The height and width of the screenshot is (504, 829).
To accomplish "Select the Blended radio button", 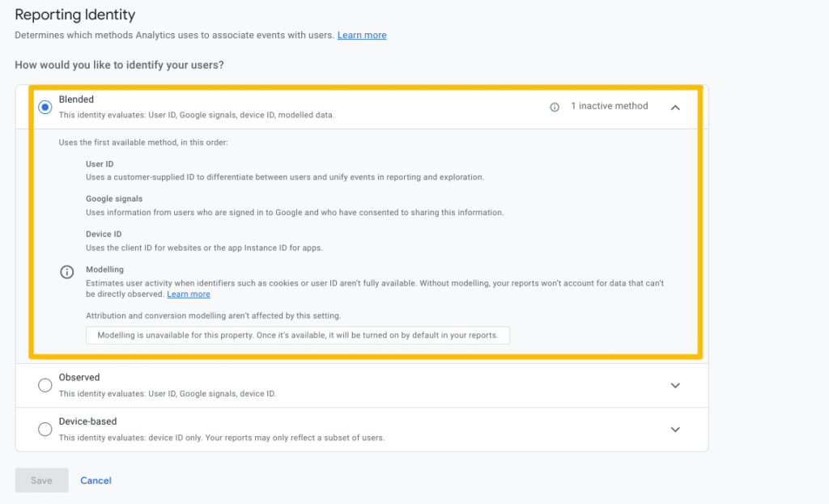I will 45,107.
